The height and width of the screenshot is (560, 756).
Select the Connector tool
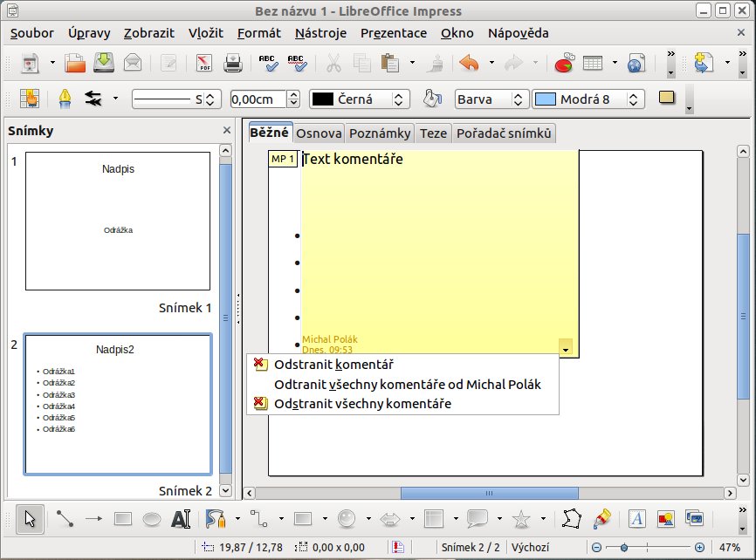259,519
